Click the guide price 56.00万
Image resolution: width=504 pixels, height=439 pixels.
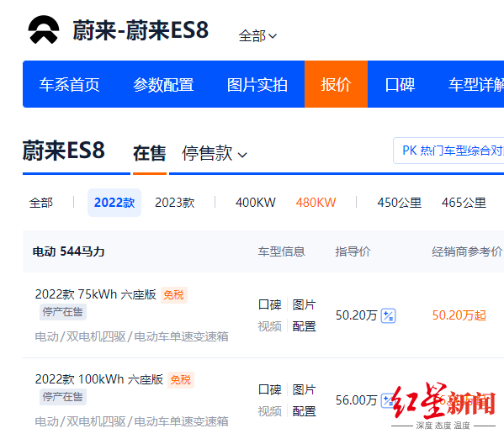[x=356, y=400]
